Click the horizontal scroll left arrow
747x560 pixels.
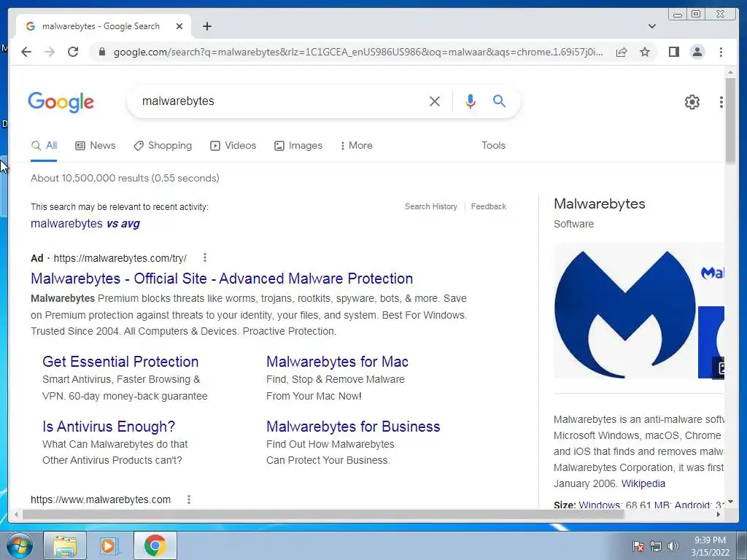[16, 514]
